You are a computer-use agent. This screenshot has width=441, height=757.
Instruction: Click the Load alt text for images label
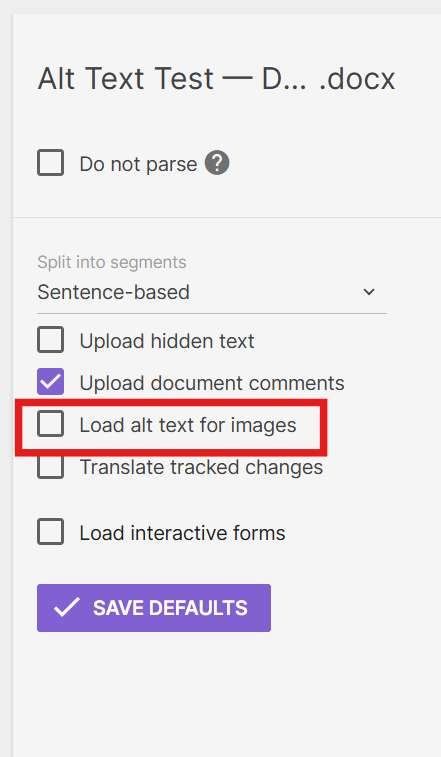[188, 425]
